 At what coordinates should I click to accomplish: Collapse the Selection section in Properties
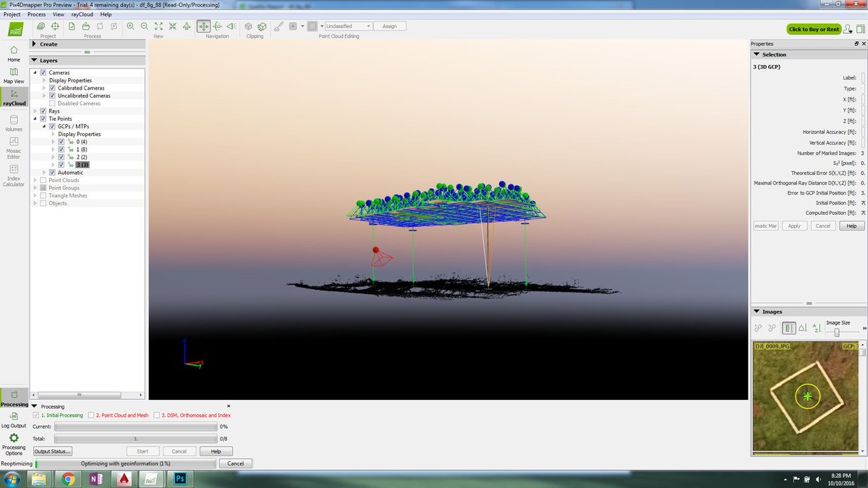[x=757, y=54]
